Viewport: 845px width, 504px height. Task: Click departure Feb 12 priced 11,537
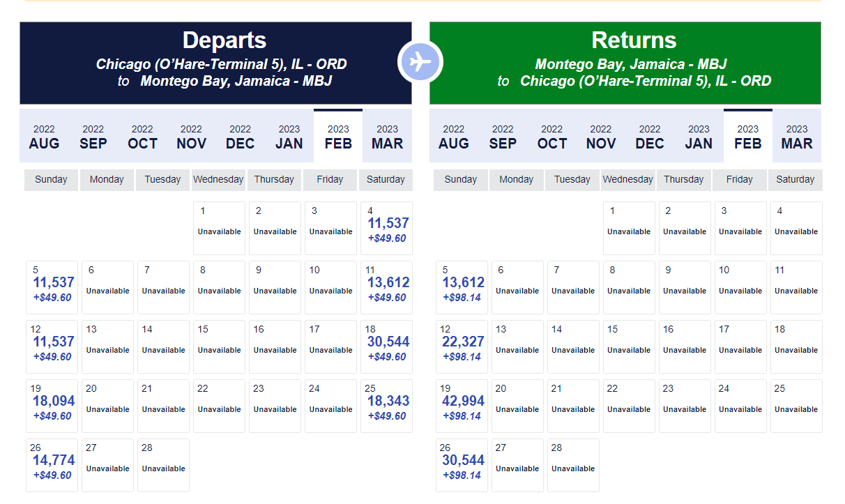(52, 347)
